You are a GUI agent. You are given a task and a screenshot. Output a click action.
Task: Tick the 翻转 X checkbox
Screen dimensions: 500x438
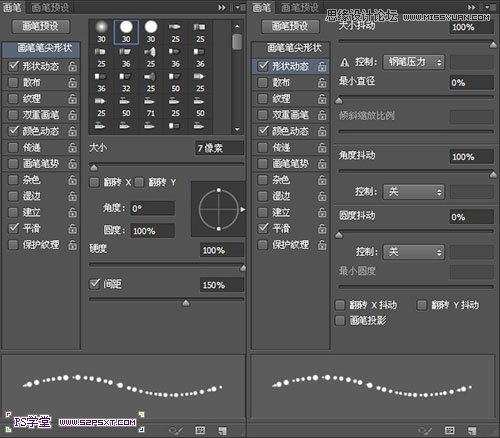point(94,182)
